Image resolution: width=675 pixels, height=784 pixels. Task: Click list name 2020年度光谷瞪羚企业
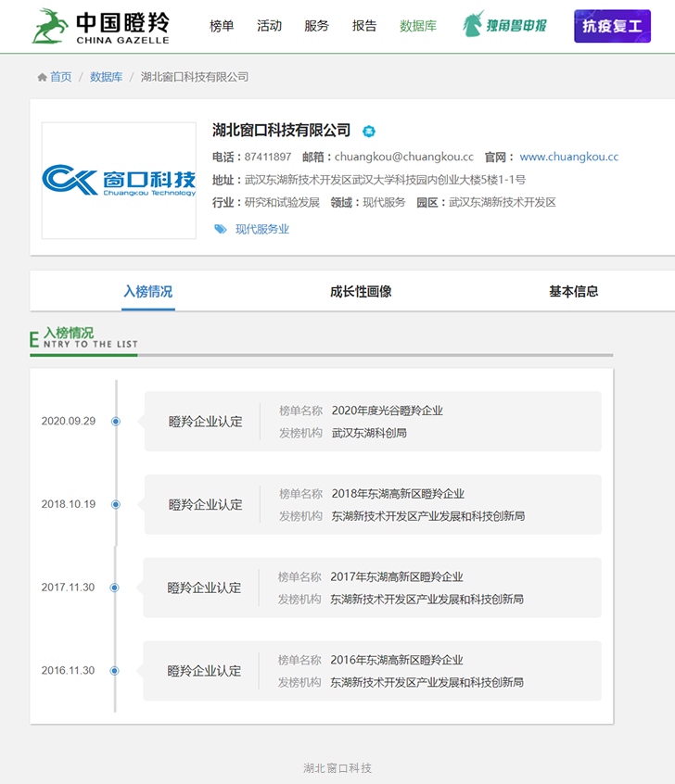point(388,411)
